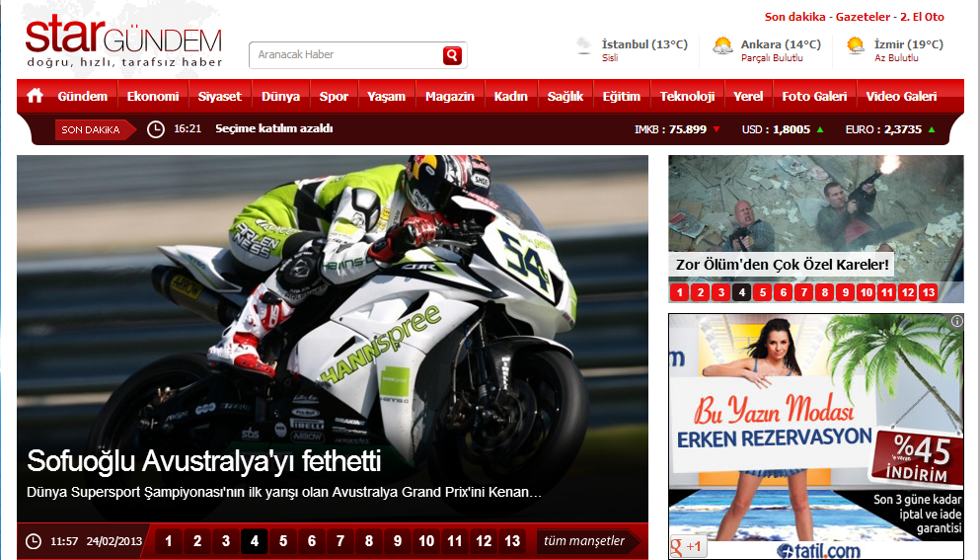Screen dimensions: 980x560
Task: Click the Istanbul weather icon
Action: coord(584,45)
